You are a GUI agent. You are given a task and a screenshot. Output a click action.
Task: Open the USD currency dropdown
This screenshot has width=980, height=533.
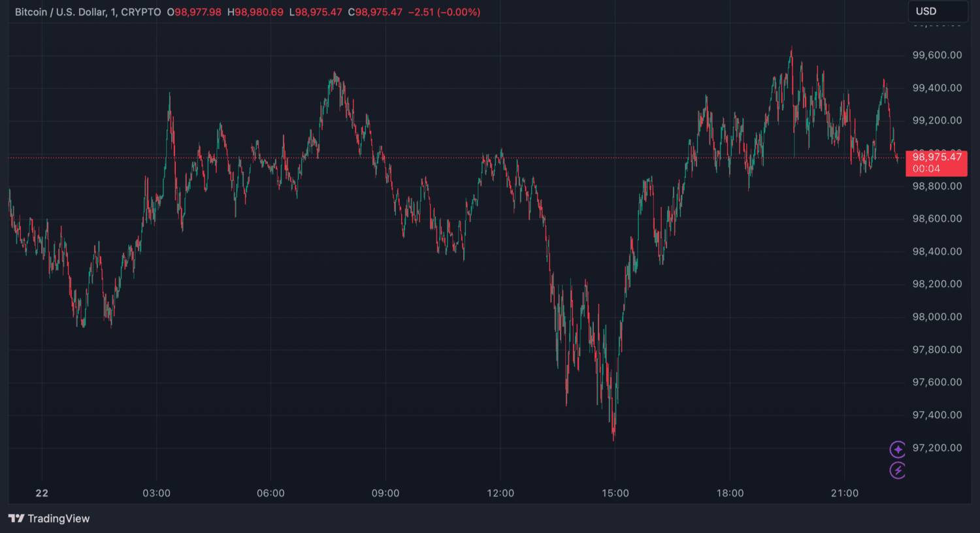pos(937,11)
